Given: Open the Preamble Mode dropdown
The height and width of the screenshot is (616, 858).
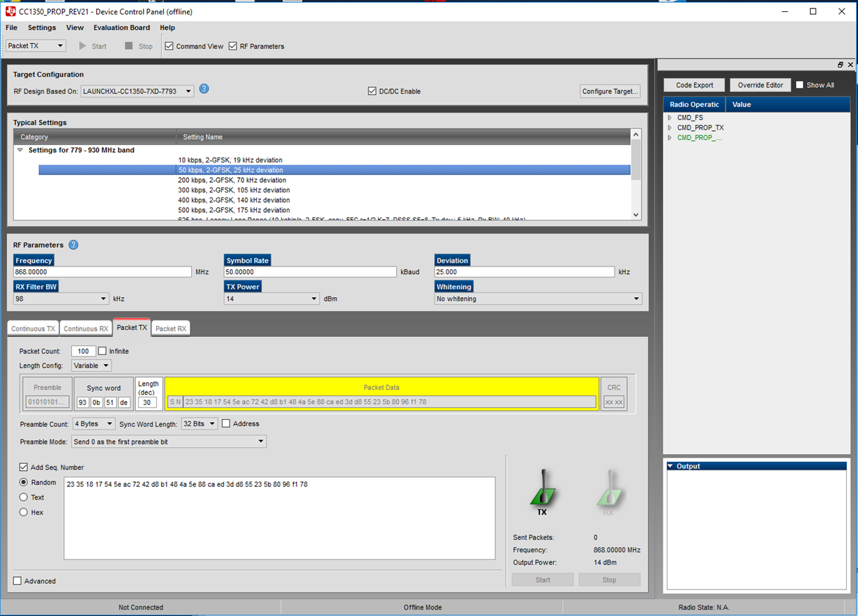Looking at the screenshot, I should (169, 442).
